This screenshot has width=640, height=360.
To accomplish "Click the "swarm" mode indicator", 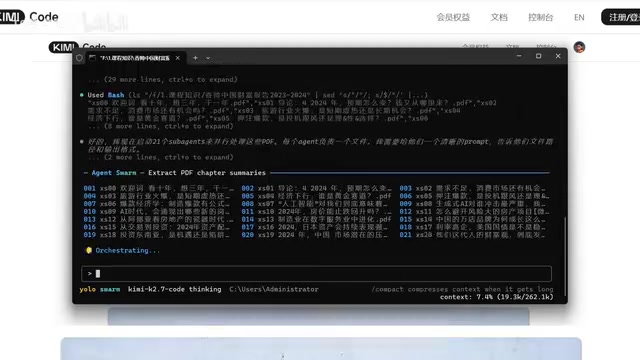I will 110,289.
